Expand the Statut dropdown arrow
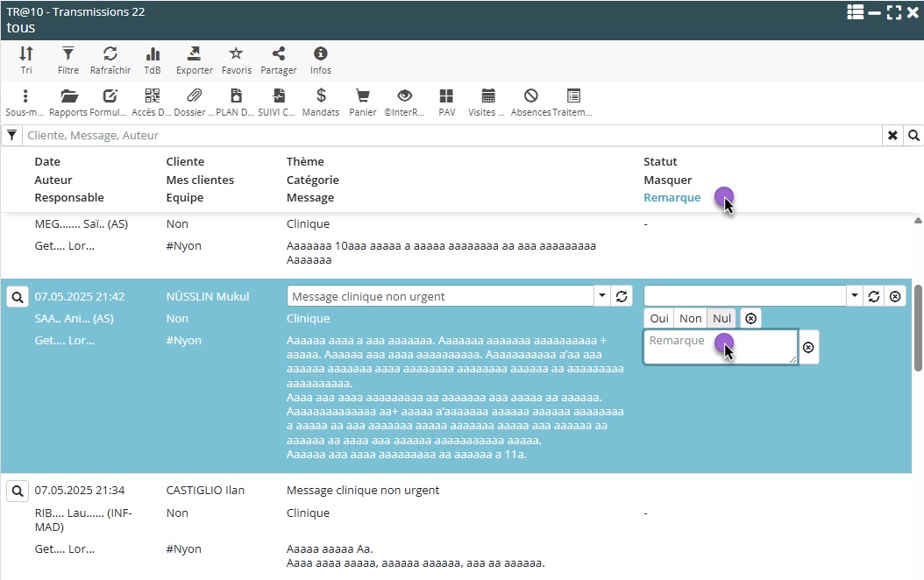This screenshot has height=580, width=924. point(855,296)
